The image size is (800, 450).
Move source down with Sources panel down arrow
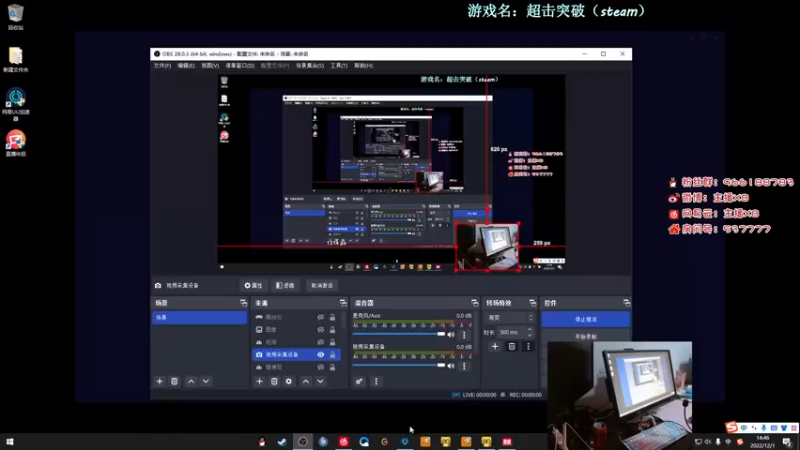click(320, 381)
